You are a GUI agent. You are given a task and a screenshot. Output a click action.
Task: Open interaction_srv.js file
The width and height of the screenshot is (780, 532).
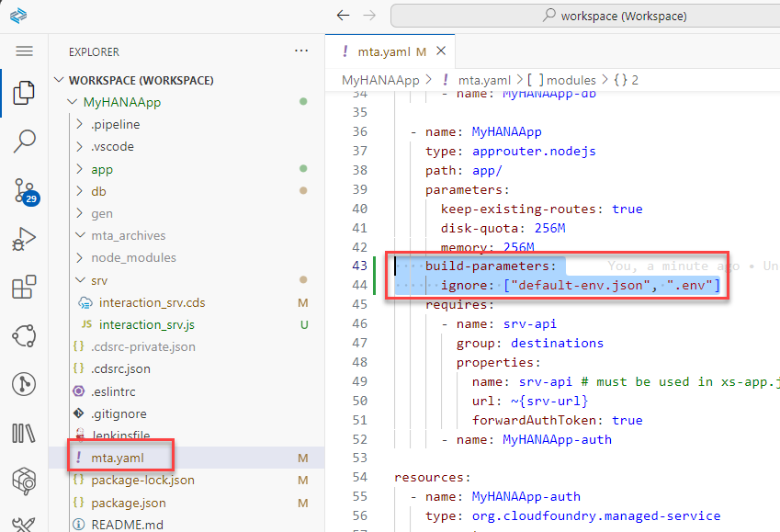pos(147,324)
